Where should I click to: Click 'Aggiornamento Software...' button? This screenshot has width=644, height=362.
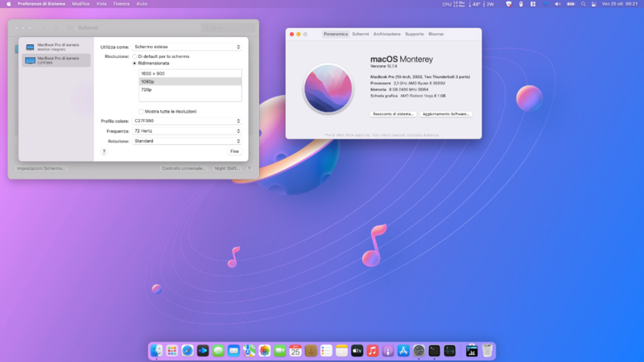coord(446,114)
